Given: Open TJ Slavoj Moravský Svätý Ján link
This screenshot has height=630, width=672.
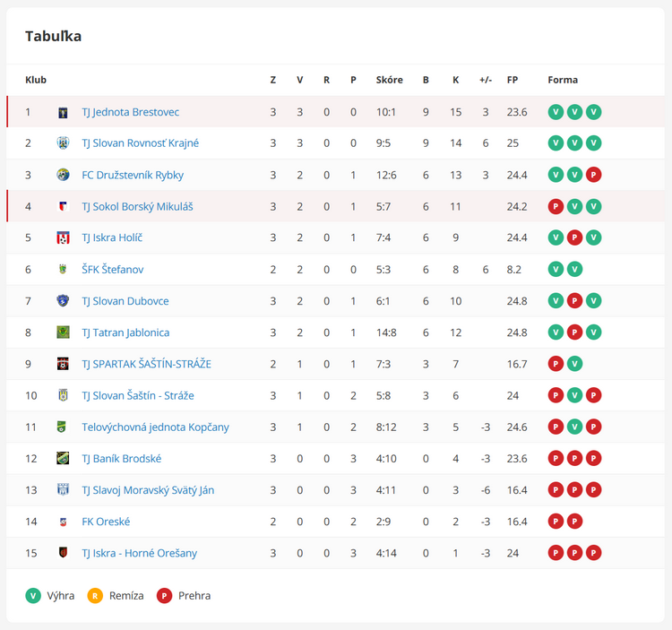Looking at the screenshot, I should 148,490.
